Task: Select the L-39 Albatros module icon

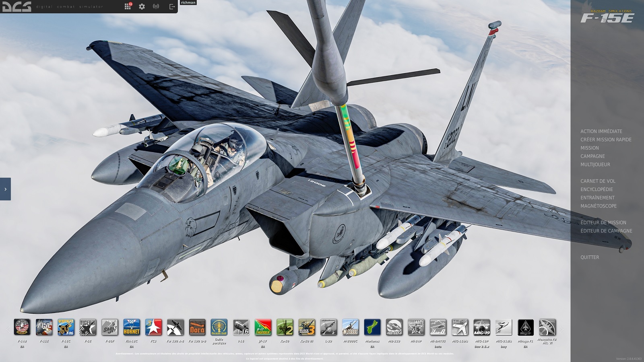Action: click(328, 327)
